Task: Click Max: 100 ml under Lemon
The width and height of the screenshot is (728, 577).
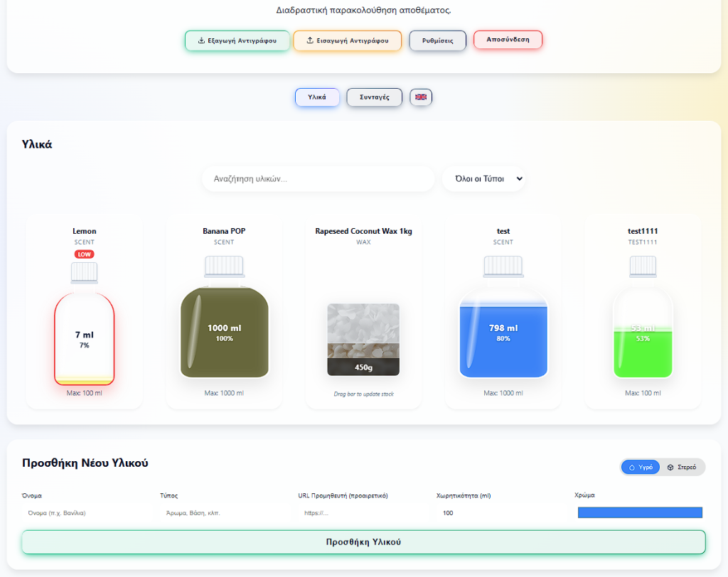Action: 84,393
